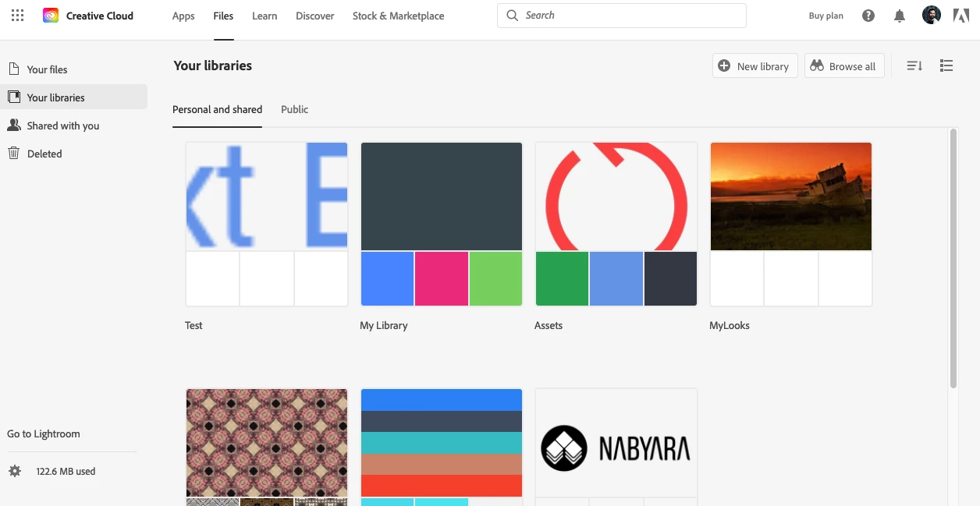Open the notifications bell icon
Viewport: 980px width, 506px height.
click(x=900, y=16)
